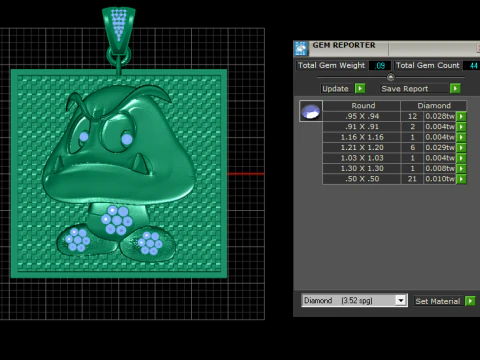This screenshot has width=480, height=360.
Task: Click the Total Gem Count label
Action: coord(428,65)
